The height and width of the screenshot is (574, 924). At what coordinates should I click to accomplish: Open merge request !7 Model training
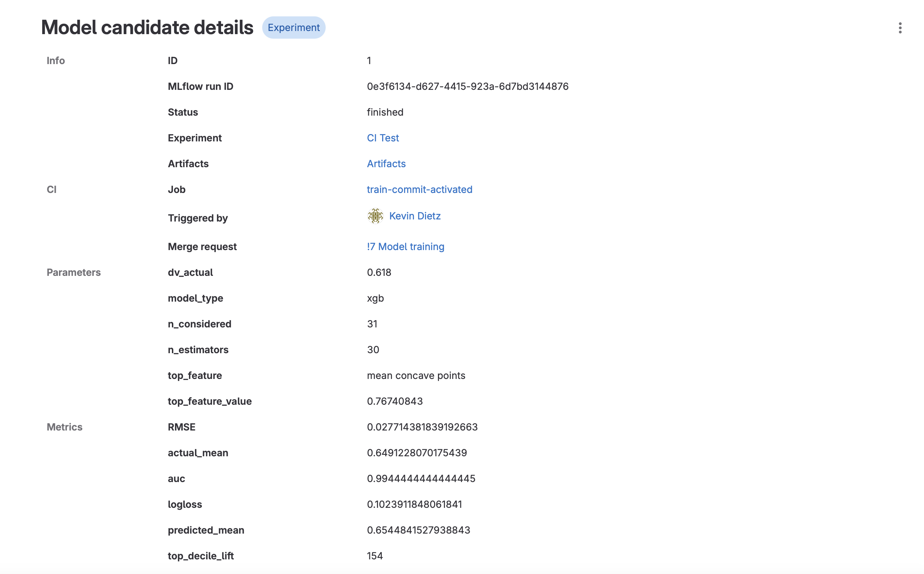point(405,246)
